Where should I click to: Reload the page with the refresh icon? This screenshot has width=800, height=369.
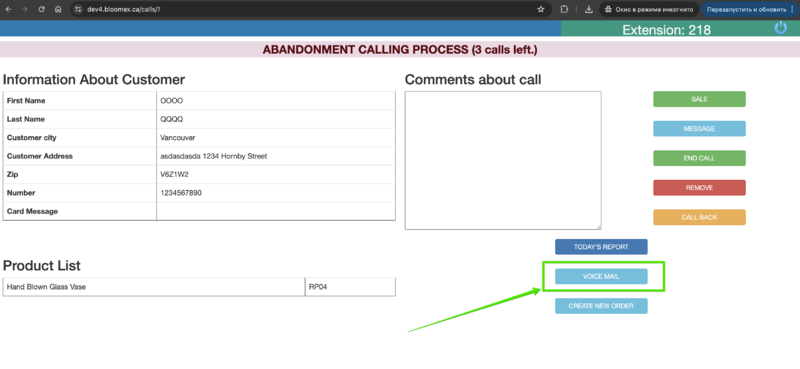tap(42, 9)
